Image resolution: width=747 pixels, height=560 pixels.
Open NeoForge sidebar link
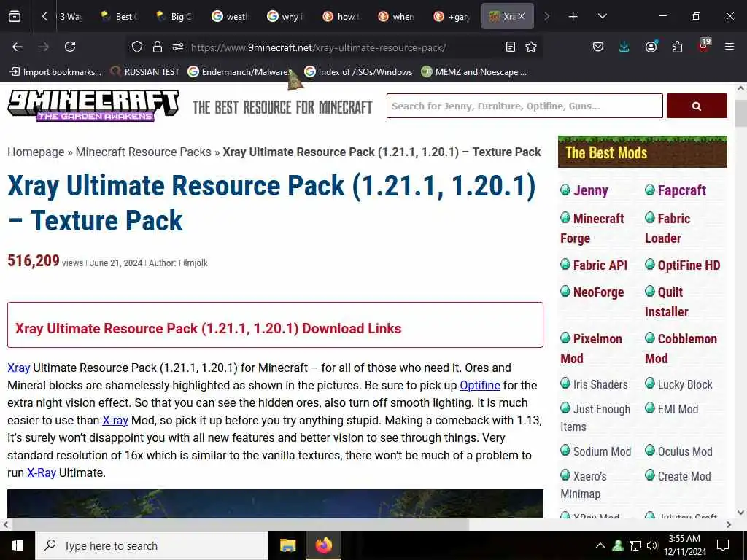[598, 292]
